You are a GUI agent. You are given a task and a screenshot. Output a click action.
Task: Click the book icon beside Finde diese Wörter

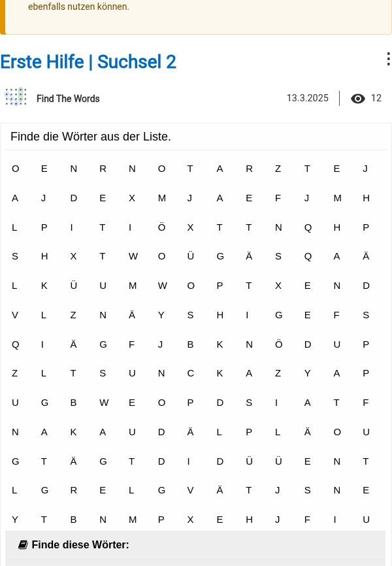point(23,544)
